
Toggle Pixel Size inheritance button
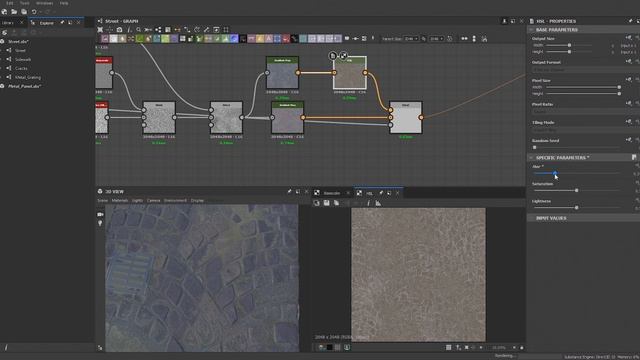tap(628, 80)
